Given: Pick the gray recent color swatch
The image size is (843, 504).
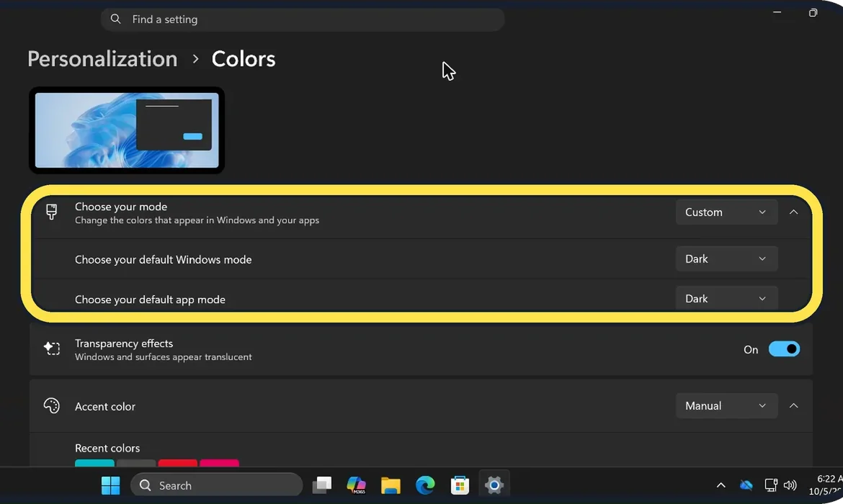Looking at the screenshot, I should click(136, 463).
